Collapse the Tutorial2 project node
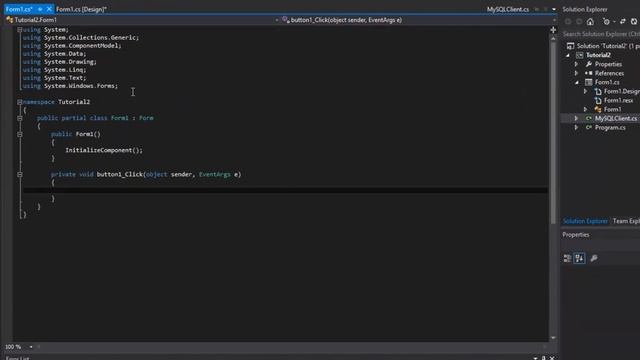The width and height of the screenshot is (640, 360). point(568,55)
